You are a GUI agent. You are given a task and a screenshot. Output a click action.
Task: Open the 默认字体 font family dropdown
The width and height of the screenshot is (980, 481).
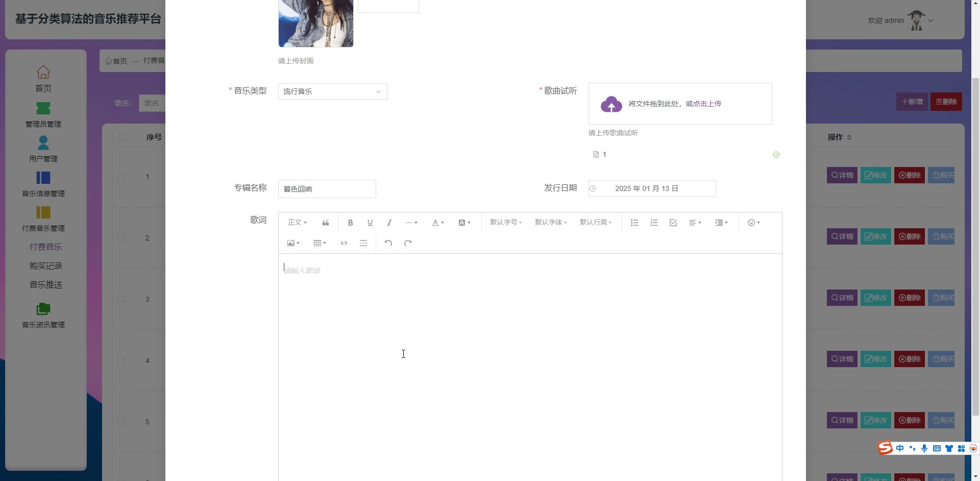coord(551,223)
